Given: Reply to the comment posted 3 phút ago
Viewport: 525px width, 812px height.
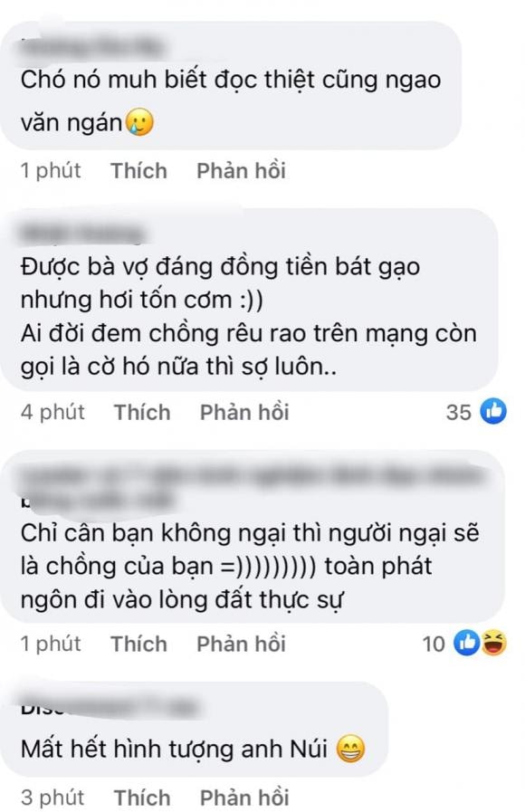Looking at the screenshot, I should (244, 798).
